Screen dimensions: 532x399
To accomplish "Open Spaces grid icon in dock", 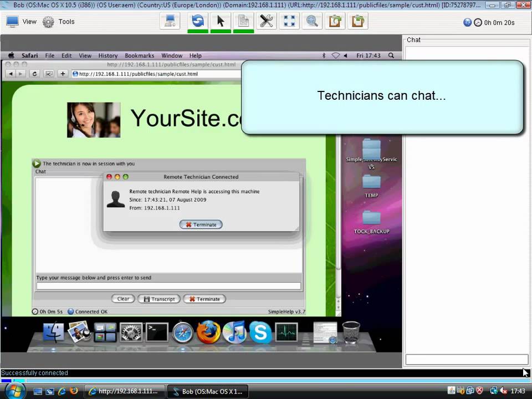I will pyautogui.click(x=105, y=332).
